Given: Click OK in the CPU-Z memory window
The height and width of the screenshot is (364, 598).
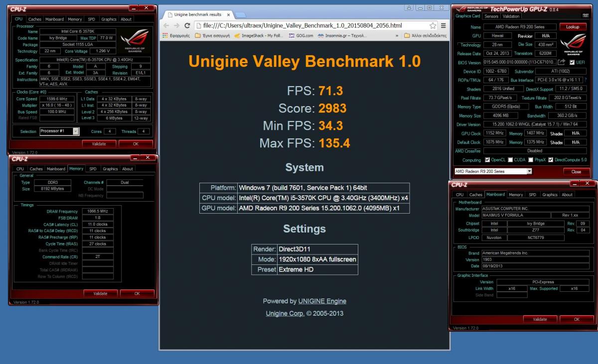Looking at the screenshot, I should (x=137, y=293).
